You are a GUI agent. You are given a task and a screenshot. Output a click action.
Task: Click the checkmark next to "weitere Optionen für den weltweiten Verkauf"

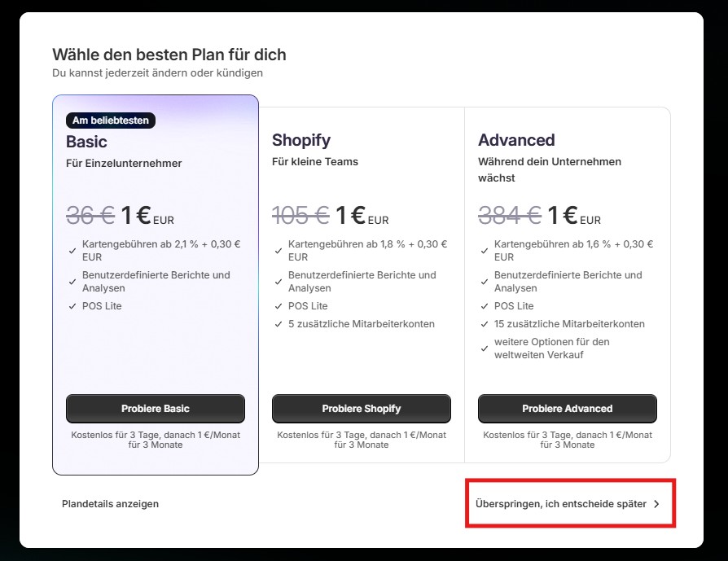[x=485, y=348]
